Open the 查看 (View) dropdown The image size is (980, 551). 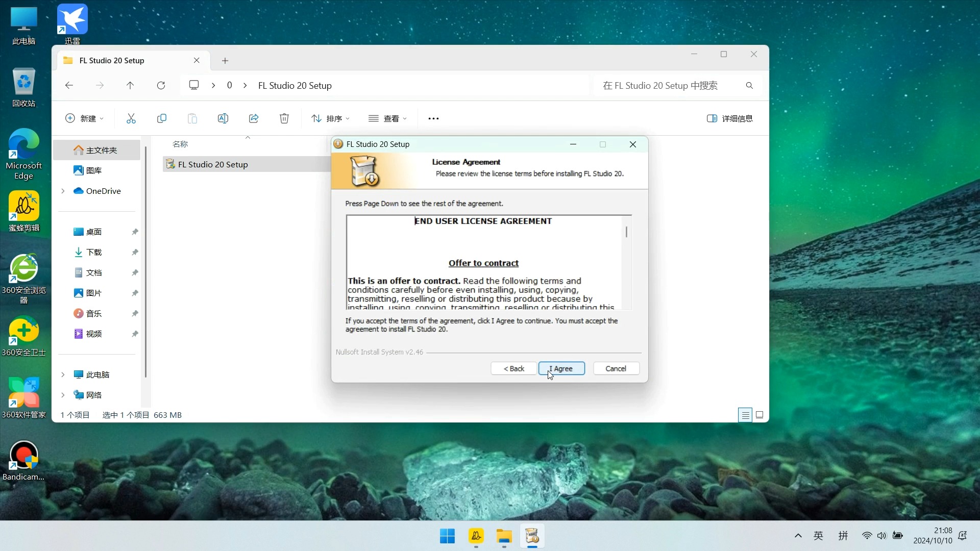point(388,118)
